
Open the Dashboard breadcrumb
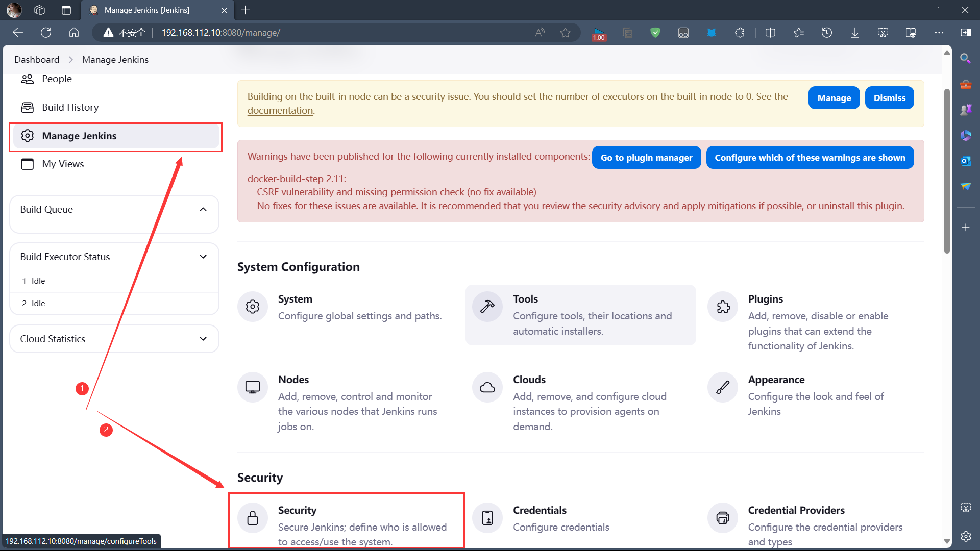pyautogui.click(x=37, y=60)
